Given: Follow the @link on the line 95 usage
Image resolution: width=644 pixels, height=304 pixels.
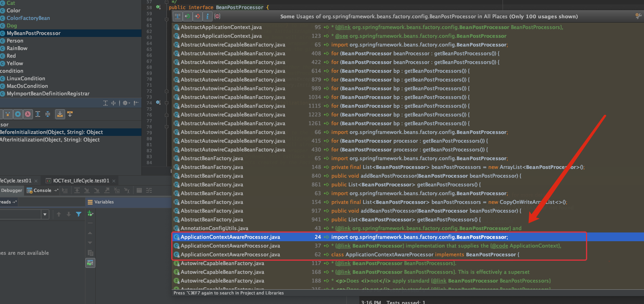Looking at the screenshot, I should [x=343, y=27].
